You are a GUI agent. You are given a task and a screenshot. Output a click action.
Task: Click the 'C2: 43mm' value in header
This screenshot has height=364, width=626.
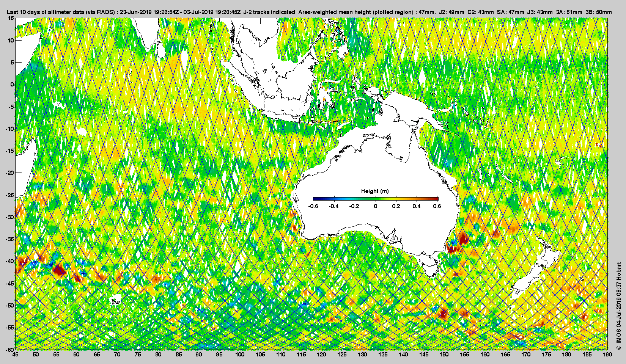point(481,12)
